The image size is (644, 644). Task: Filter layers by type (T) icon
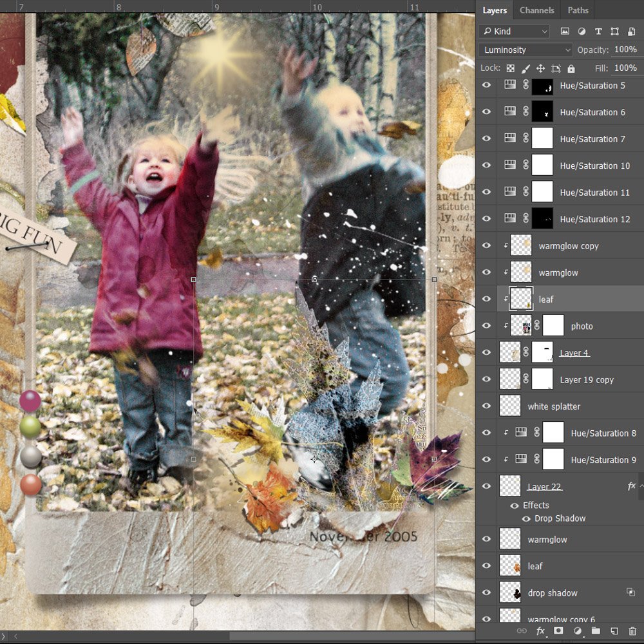click(598, 31)
